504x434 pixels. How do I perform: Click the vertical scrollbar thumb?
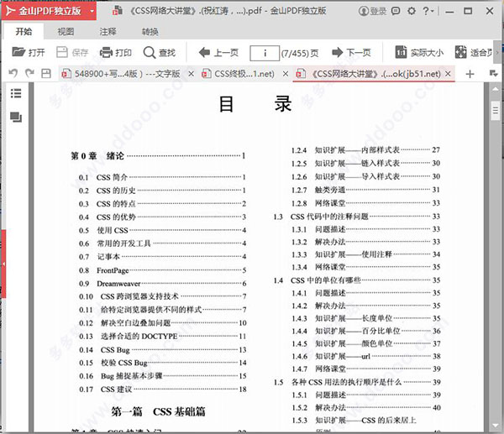pyautogui.click(x=496, y=111)
